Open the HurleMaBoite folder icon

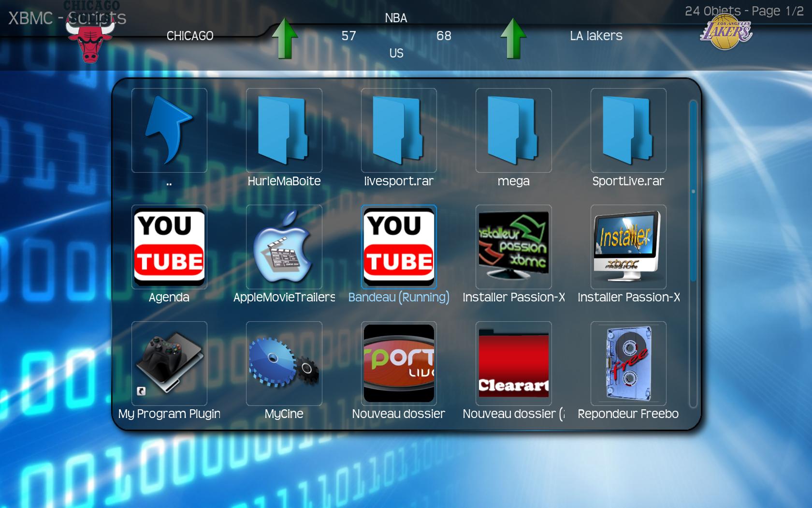tap(284, 130)
